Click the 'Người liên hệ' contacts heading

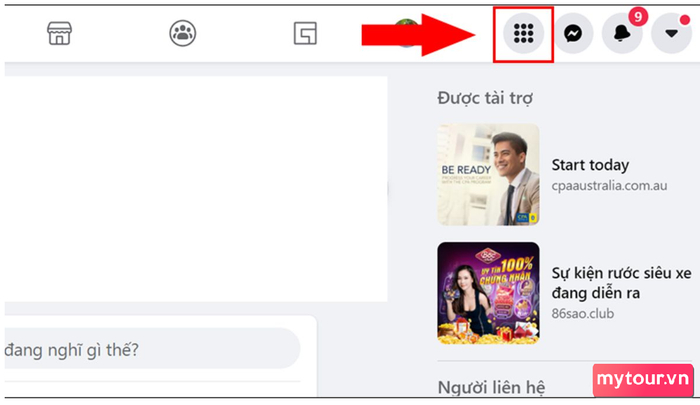click(491, 387)
